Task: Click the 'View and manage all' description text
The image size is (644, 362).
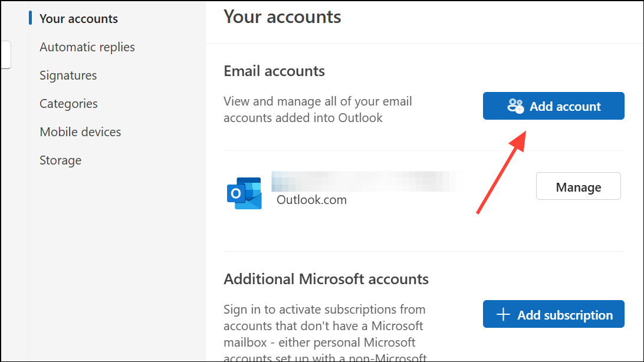Action: [317, 110]
